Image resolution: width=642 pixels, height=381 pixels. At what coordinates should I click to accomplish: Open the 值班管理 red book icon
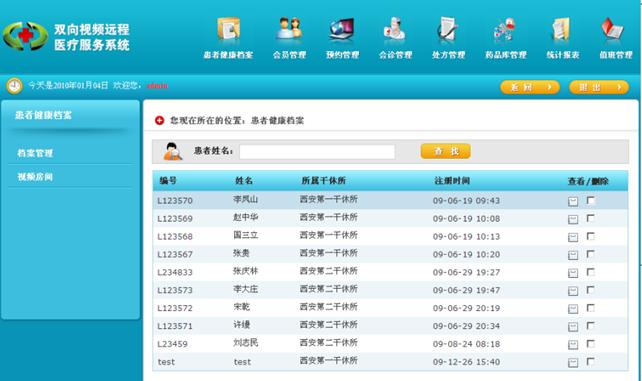click(x=613, y=29)
